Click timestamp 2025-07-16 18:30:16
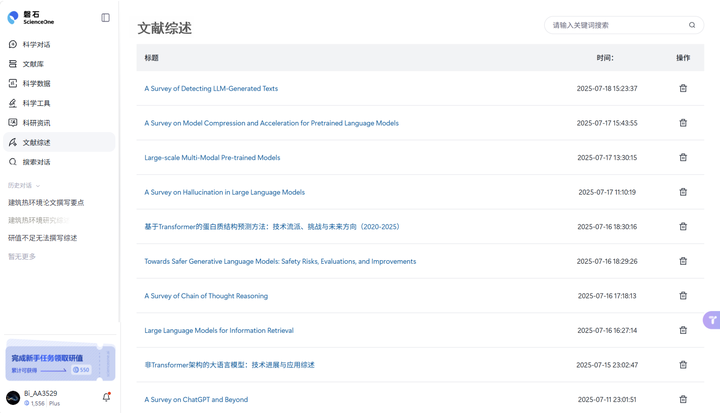The height and width of the screenshot is (413, 720). point(607,227)
